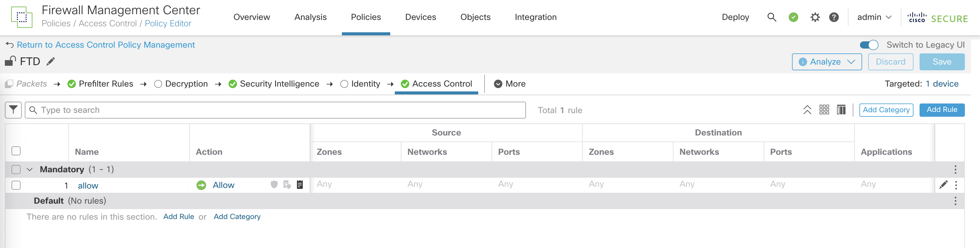The image size is (980, 248).
Task: Switch to grid view icon
Action: [824, 110]
